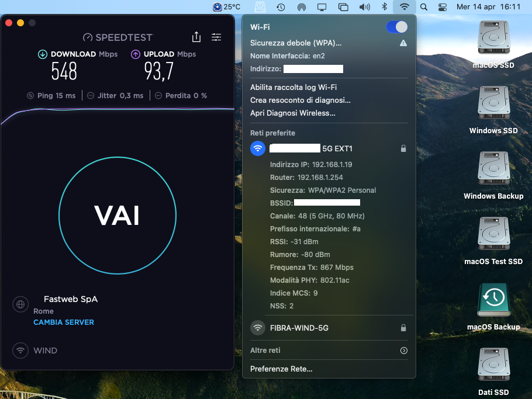Click the weak security warning triangle icon

[x=403, y=43]
